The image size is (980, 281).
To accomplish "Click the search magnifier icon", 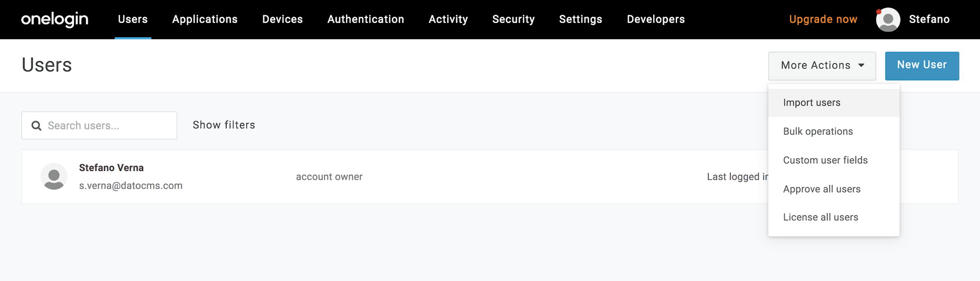I will point(36,126).
